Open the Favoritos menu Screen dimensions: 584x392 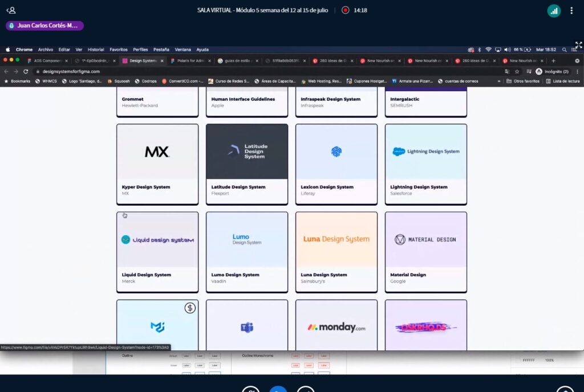[119, 50]
